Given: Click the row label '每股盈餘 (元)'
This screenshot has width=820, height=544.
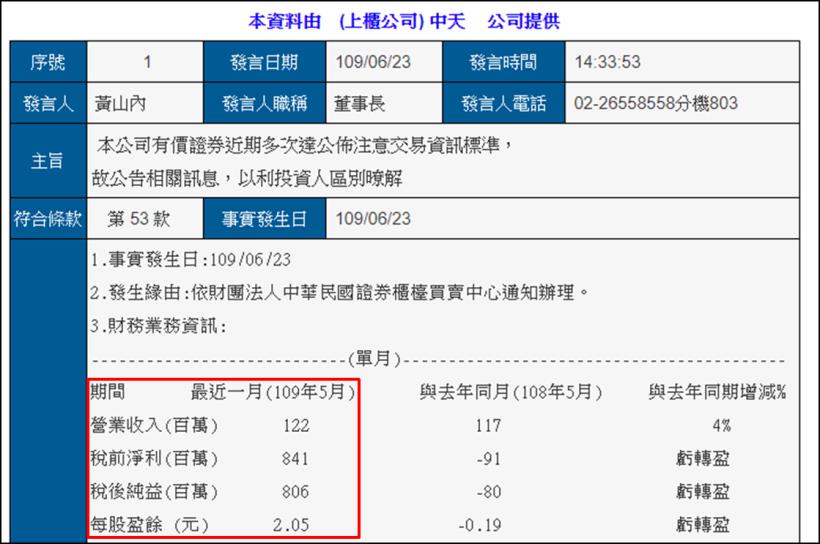Looking at the screenshot, I should (150, 524).
